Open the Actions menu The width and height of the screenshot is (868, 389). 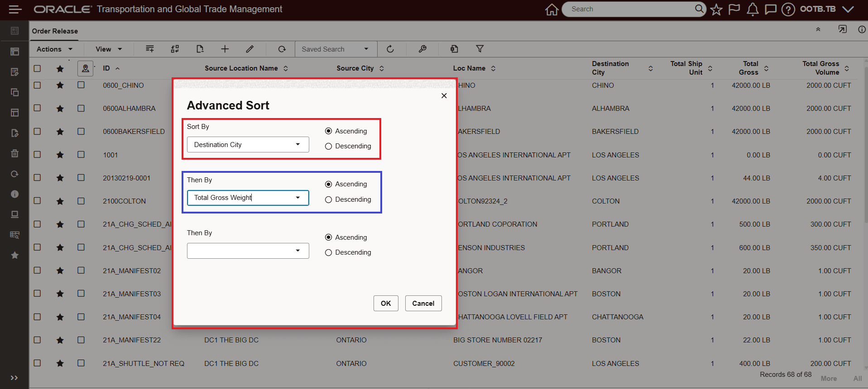[x=54, y=49]
